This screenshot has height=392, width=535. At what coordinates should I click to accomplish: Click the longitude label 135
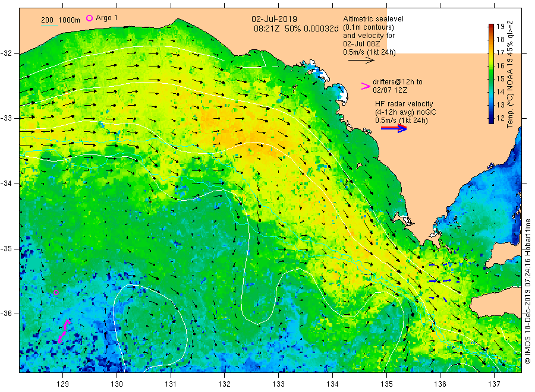[386, 384]
